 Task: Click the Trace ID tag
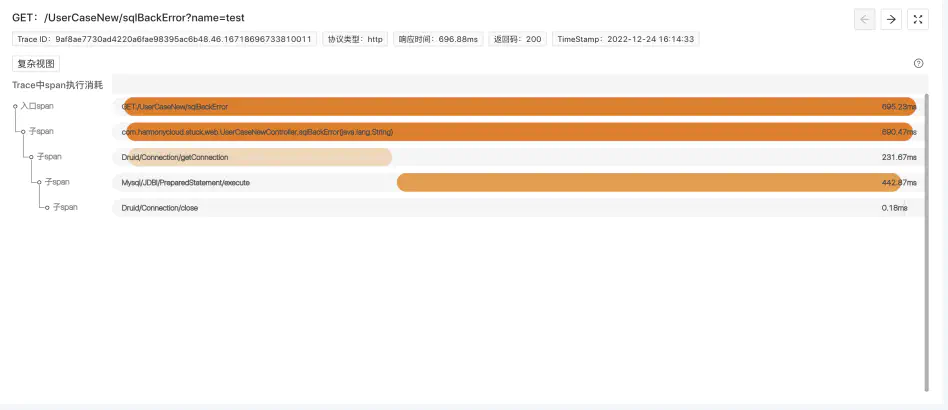pos(165,39)
